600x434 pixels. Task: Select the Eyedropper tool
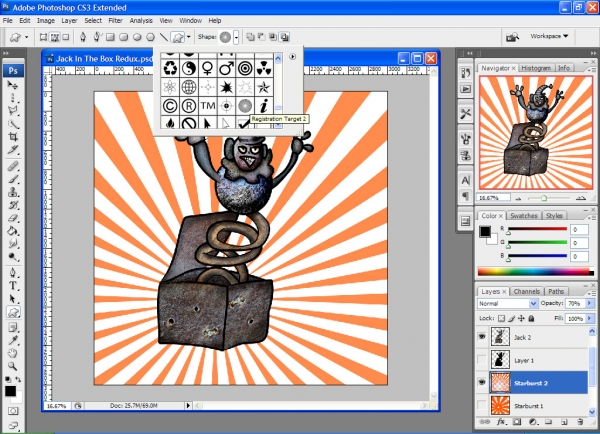tap(13, 340)
